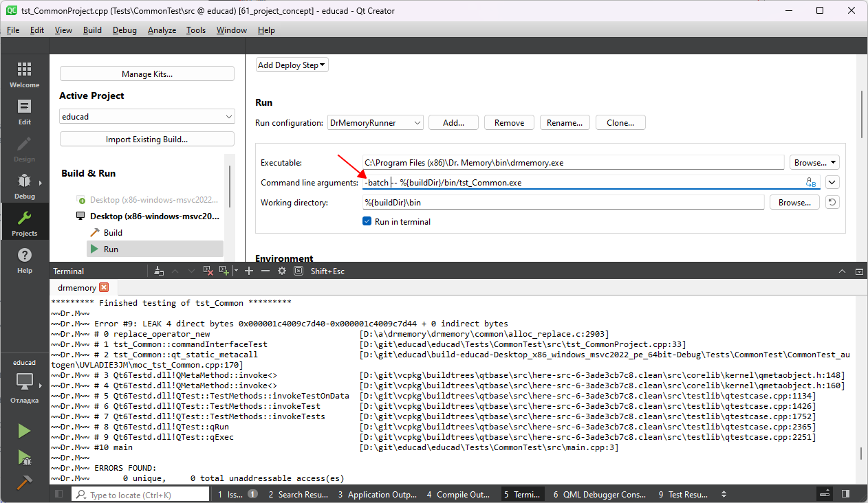Open the Tools menu

pos(196,30)
